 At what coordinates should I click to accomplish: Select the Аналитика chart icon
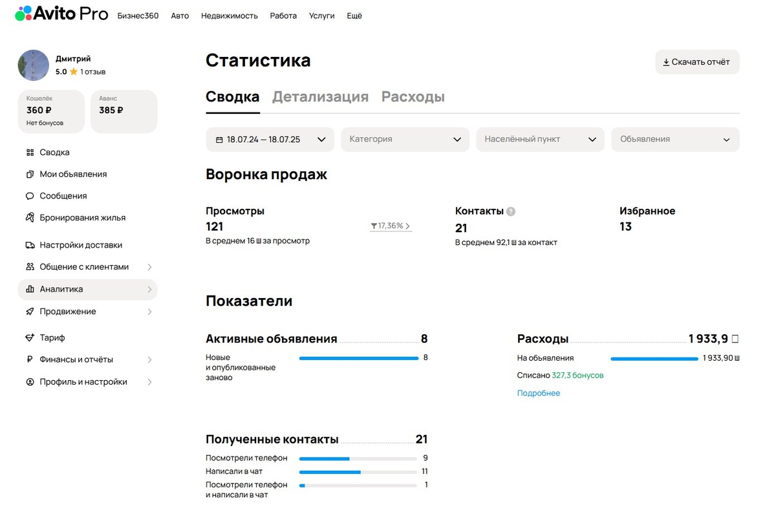tap(30, 289)
